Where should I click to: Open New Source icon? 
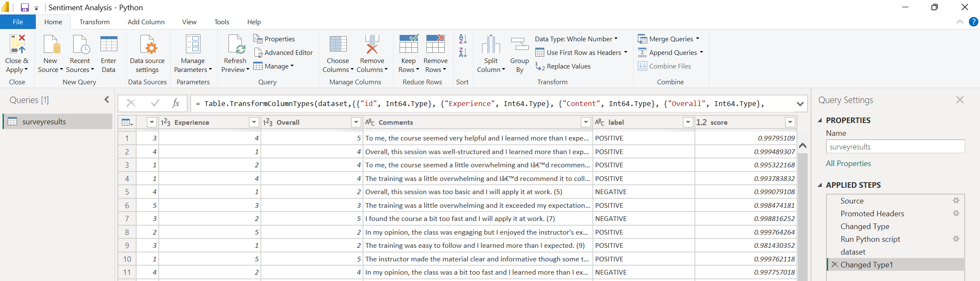(x=51, y=44)
